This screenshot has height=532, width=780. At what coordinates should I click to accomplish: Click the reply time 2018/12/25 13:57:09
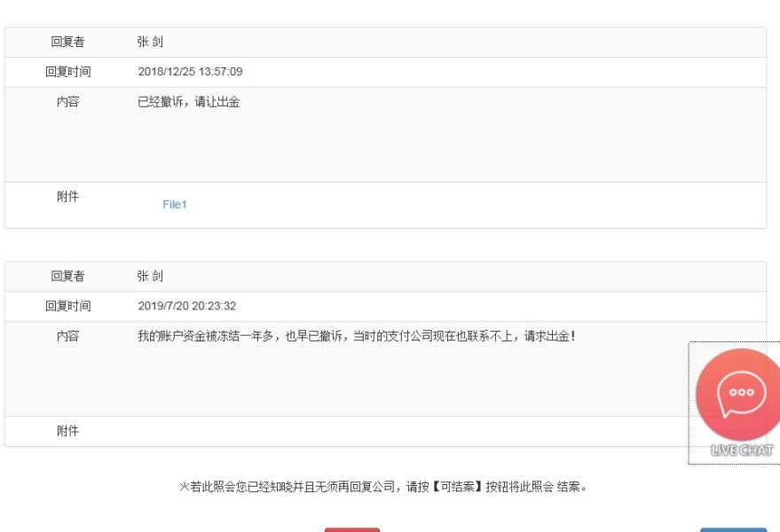tap(190, 72)
